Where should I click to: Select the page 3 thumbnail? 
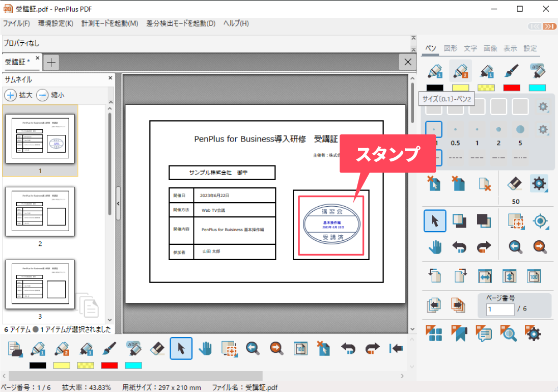click(x=40, y=284)
